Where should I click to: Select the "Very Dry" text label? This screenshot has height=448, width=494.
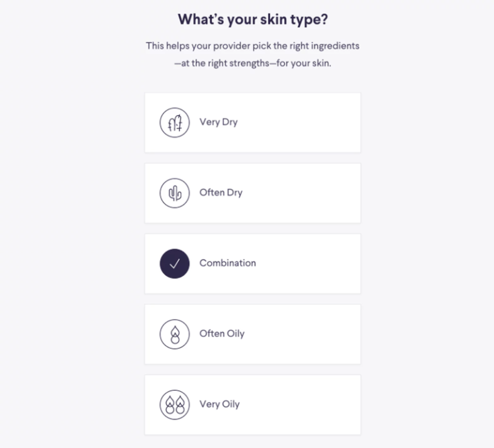[x=218, y=122]
